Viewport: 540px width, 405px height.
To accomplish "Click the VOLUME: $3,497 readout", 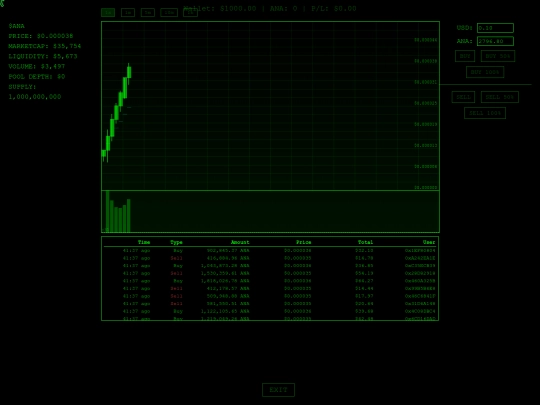I will point(37,66).
